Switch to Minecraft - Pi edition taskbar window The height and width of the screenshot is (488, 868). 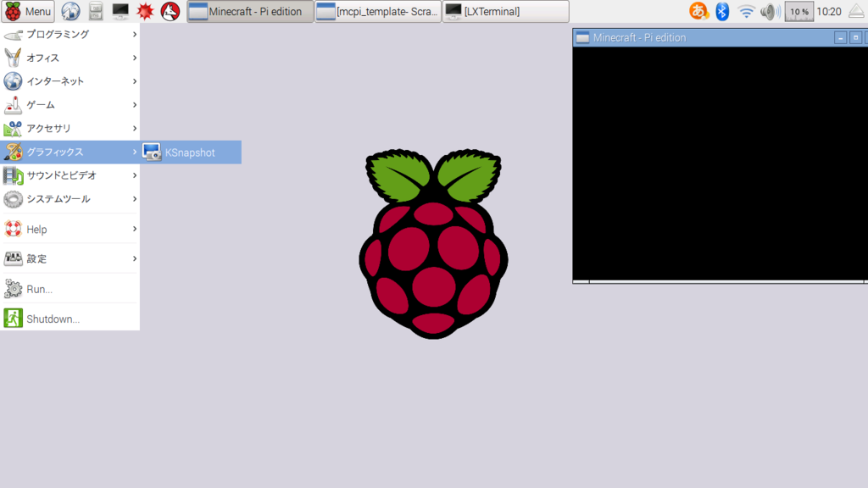point(250,11)
